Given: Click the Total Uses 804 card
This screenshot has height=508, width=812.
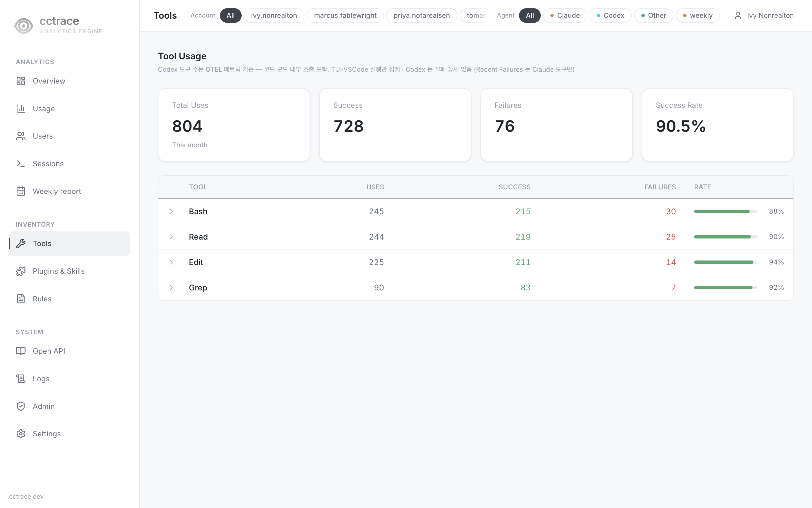Looking at the screenshot, I should [234, 125].
